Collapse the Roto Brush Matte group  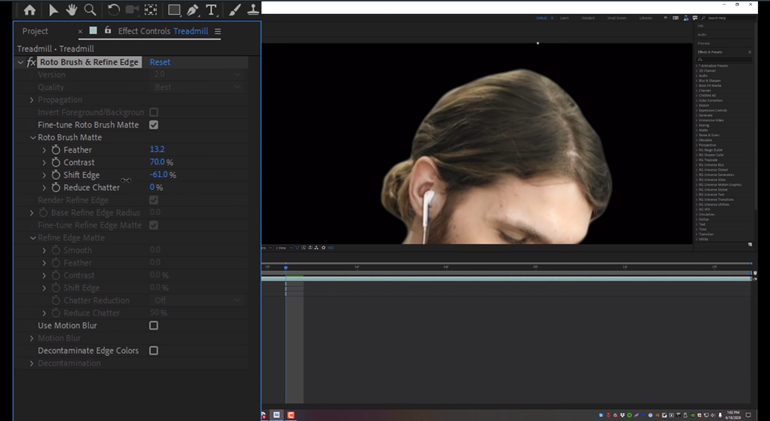click(33, 138)
